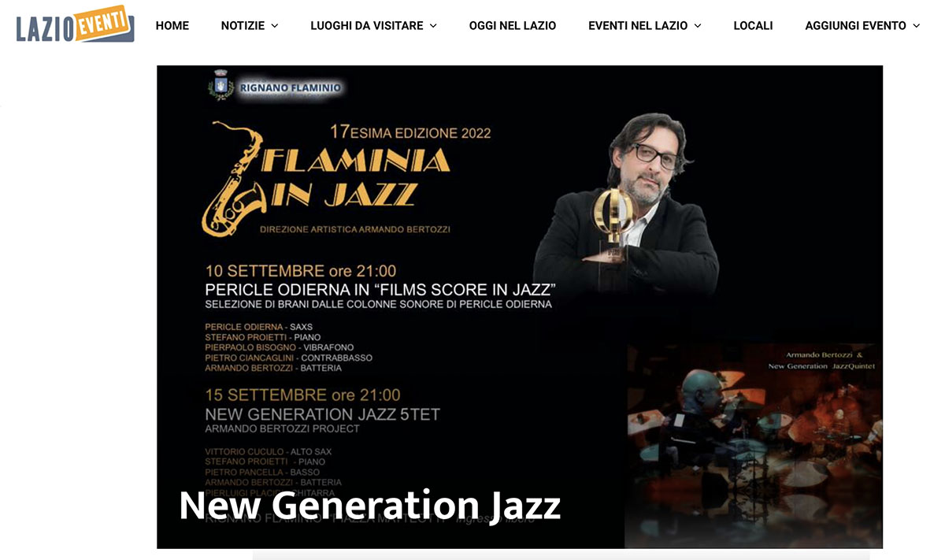Open the Eventi nel Lazio menu
The height and width of the screenshot is (560, 945).
pyautogui.click(x=638, y=25)
